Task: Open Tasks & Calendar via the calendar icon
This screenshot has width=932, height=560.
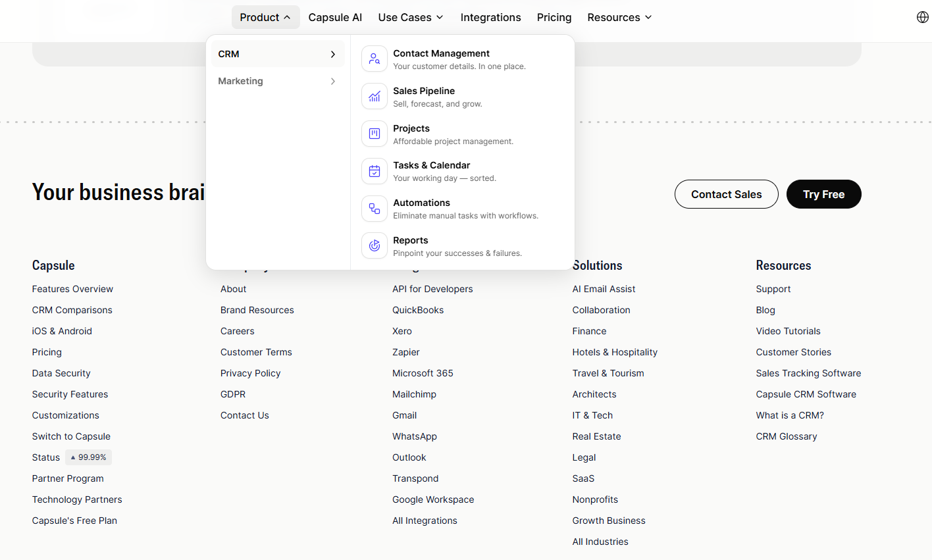Action: 374,171
